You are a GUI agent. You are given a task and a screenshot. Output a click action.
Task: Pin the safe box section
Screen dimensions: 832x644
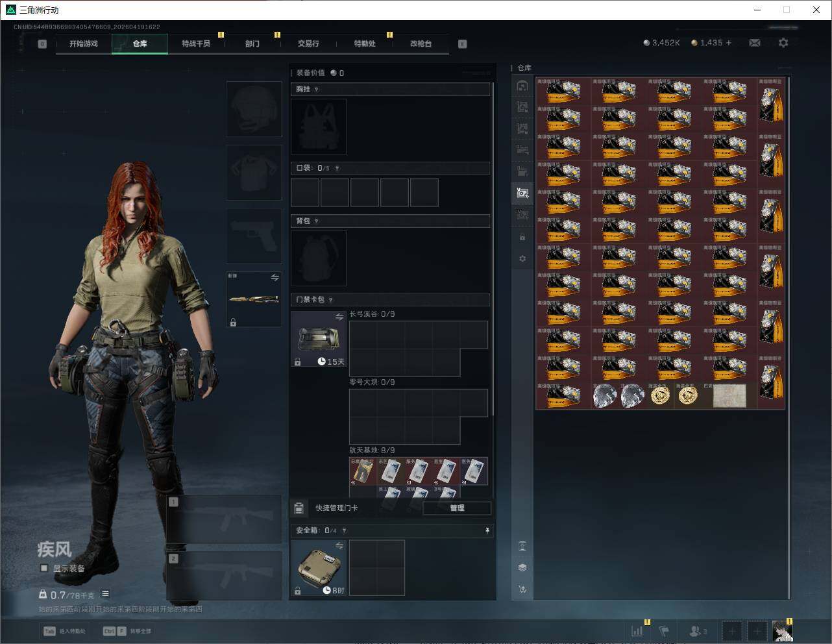point(487,530)
